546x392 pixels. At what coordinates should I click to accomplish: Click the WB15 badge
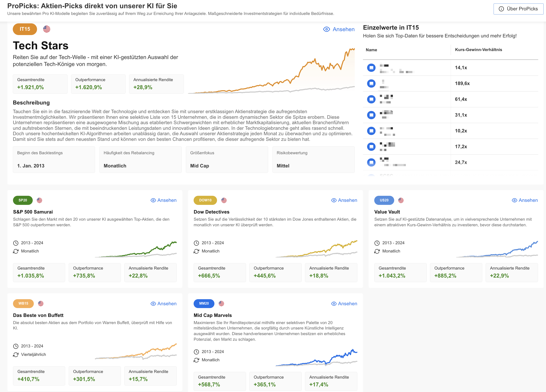click(x=23, y=303)
